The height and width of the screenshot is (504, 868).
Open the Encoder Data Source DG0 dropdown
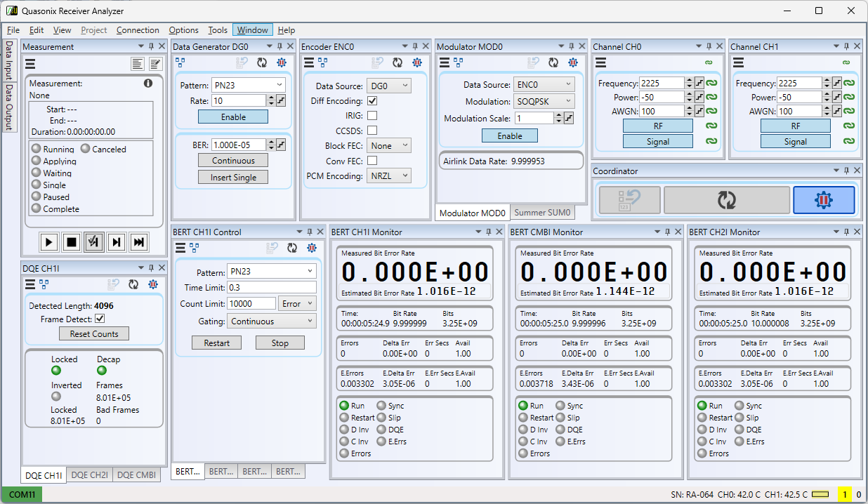389,85
